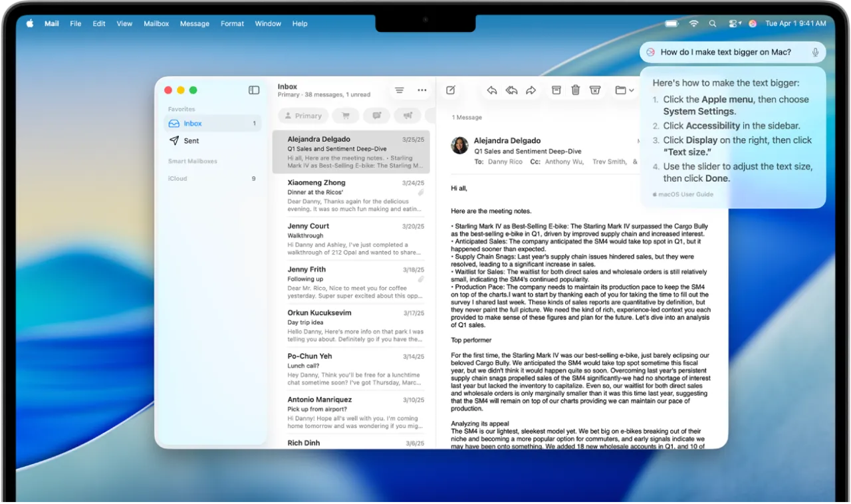This screenshot has width=851, height=504.
Task: Open the More actions menu
Action: point(422,90)
